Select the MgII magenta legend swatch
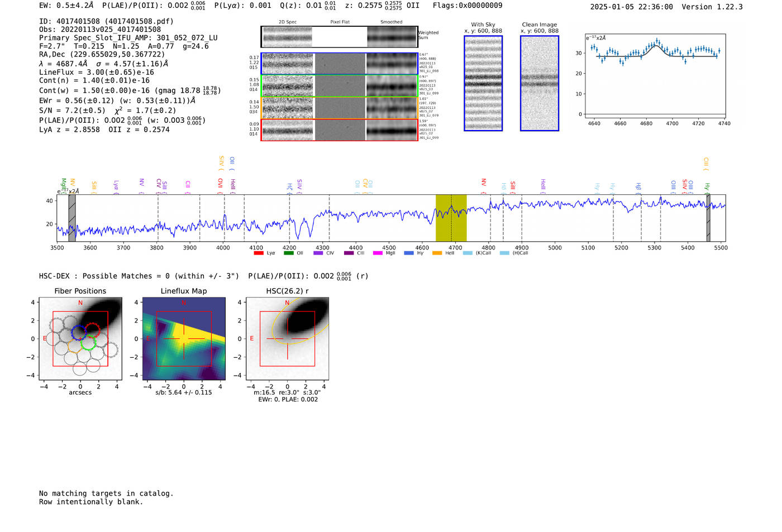This screenshot has width=782, height=532. pyautogui.click(x=378, y=253)
